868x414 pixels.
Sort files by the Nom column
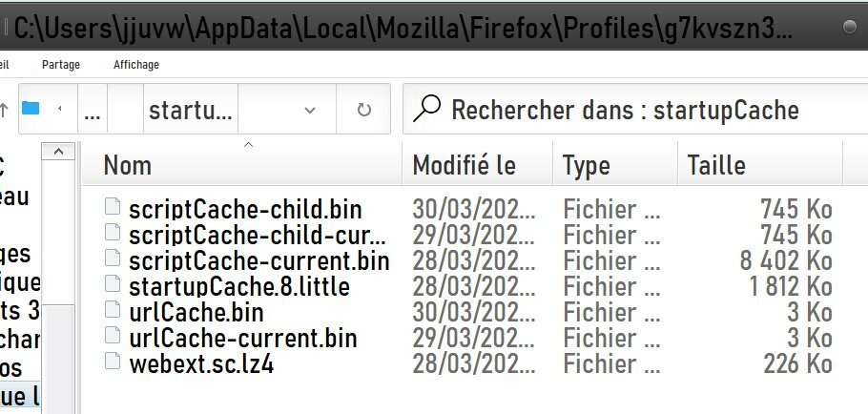point(128,165)
